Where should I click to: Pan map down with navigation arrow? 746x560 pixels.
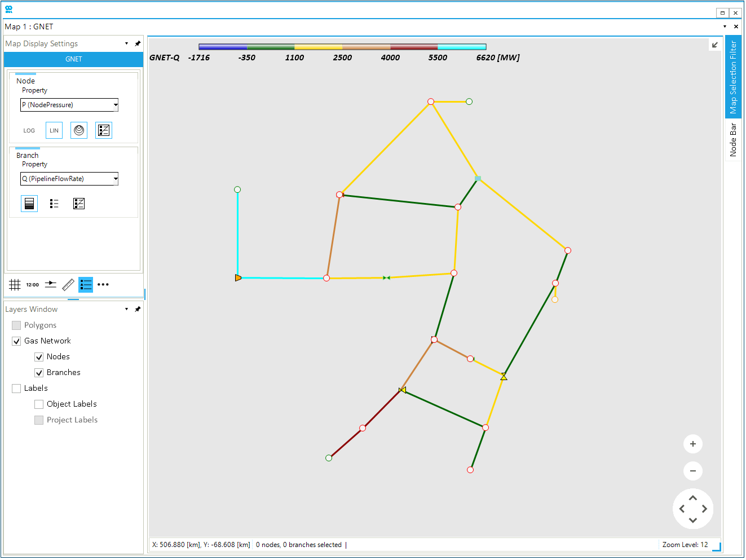pos(693,520)
